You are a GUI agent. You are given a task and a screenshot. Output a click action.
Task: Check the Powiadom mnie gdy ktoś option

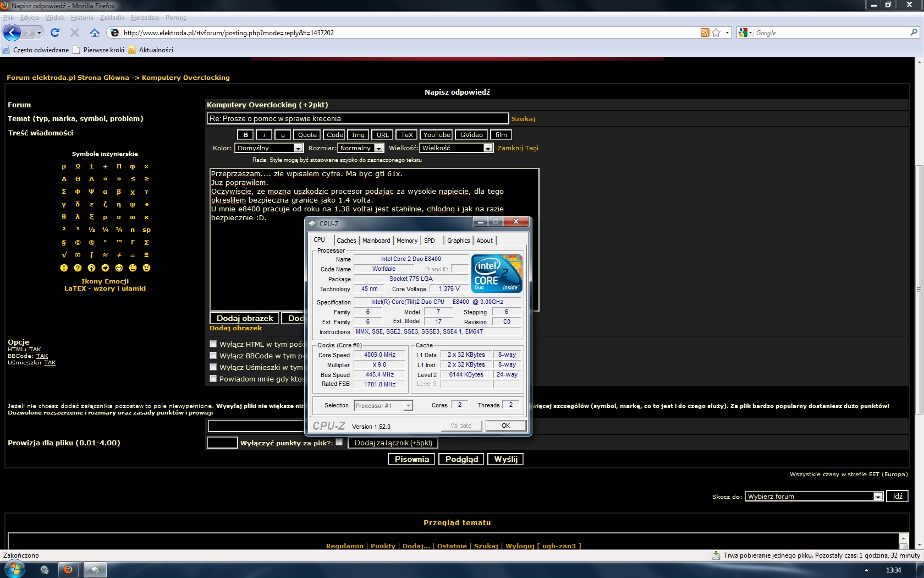(213, 379)
